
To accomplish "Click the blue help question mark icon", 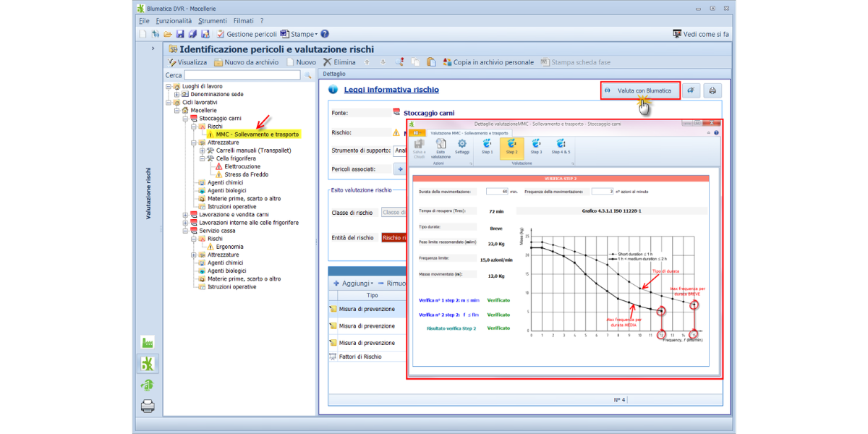I will tap(325, 34).
